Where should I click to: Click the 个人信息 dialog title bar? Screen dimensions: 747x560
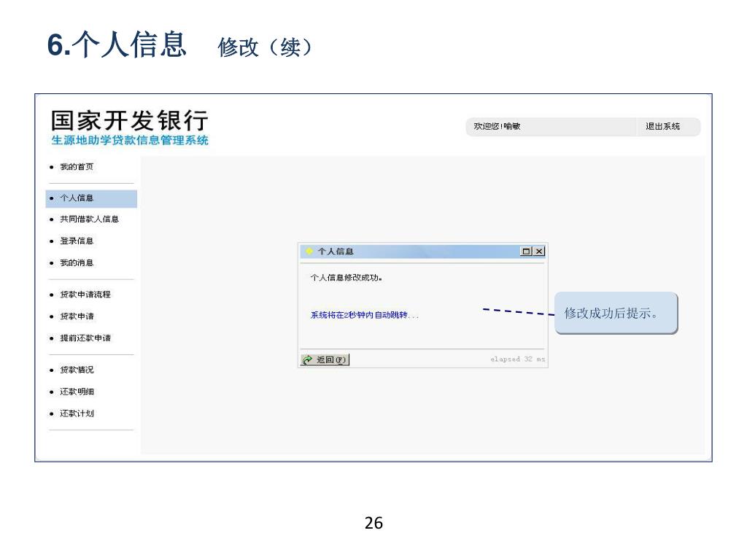tap(422, 252)
